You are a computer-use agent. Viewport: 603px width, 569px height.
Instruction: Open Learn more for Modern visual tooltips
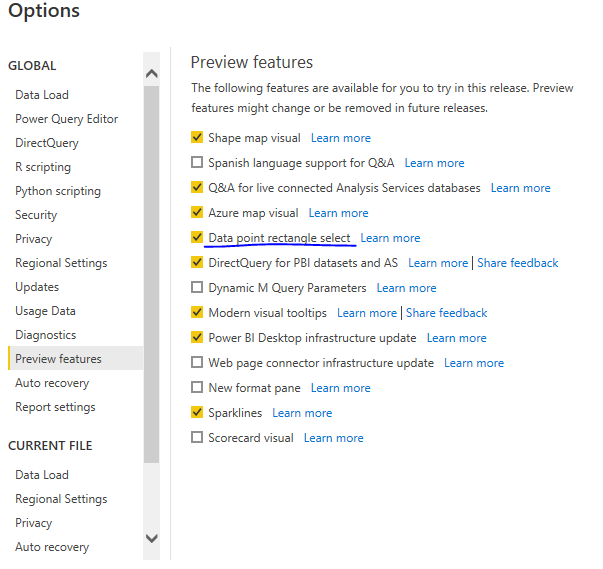click(x=367, y=313)
